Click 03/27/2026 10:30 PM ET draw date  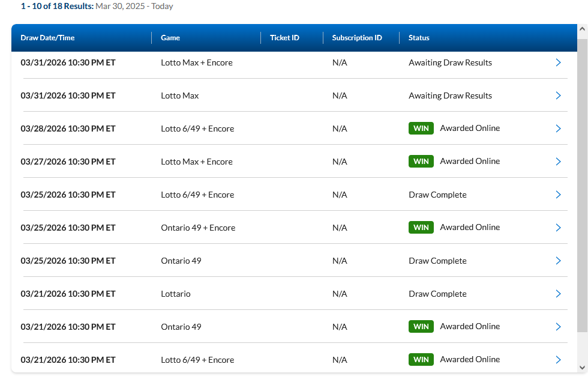pyautogui.click(x=68, y=162)
